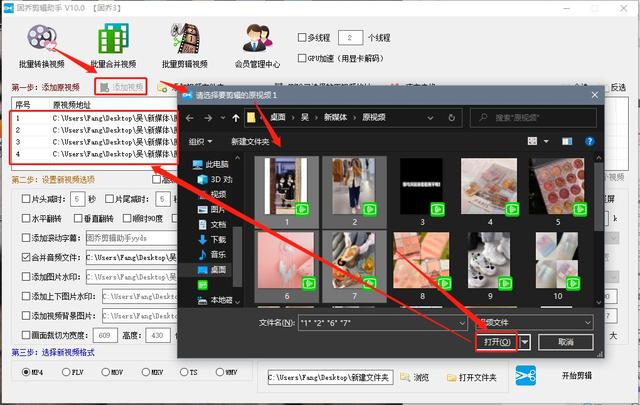Expand the address bar path dropdown
This screenshot has height=405, width=640.
(x=430, y=118)
